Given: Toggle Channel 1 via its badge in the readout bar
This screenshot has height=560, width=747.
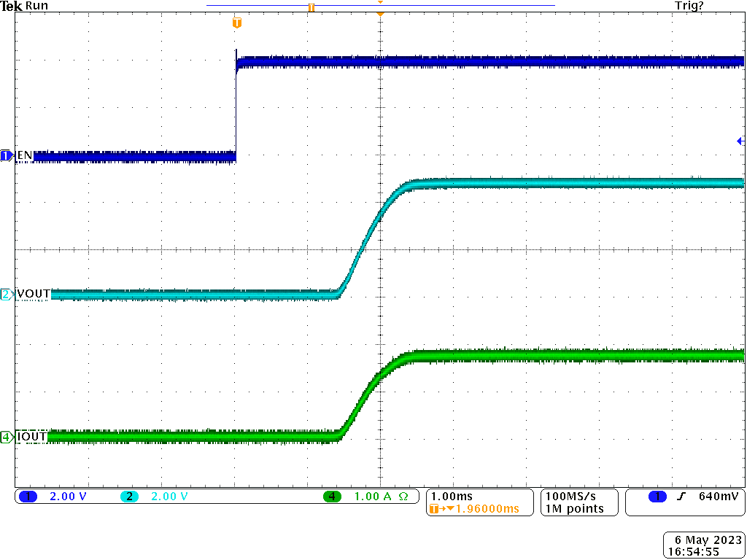Looking at the screenshot, I should coord(28,496).
